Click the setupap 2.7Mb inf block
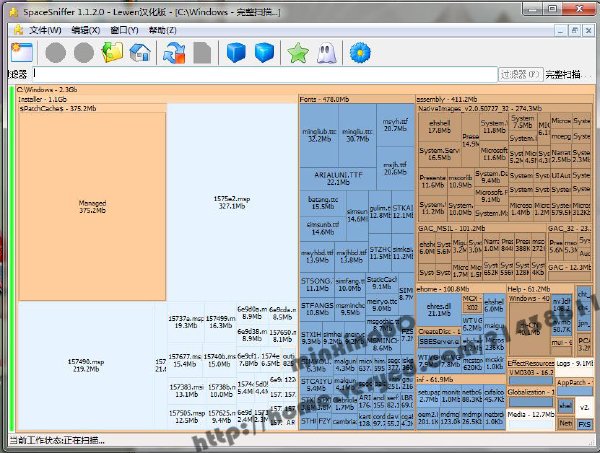 click(429, 396)
